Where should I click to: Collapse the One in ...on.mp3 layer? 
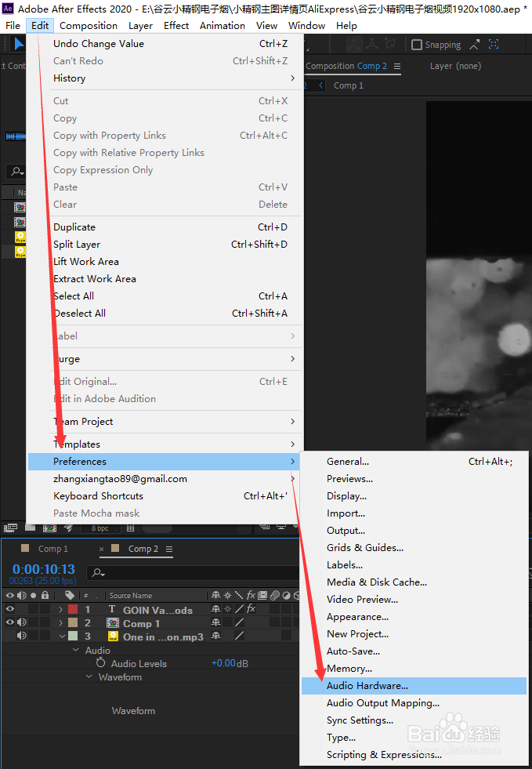pos(62,636)
